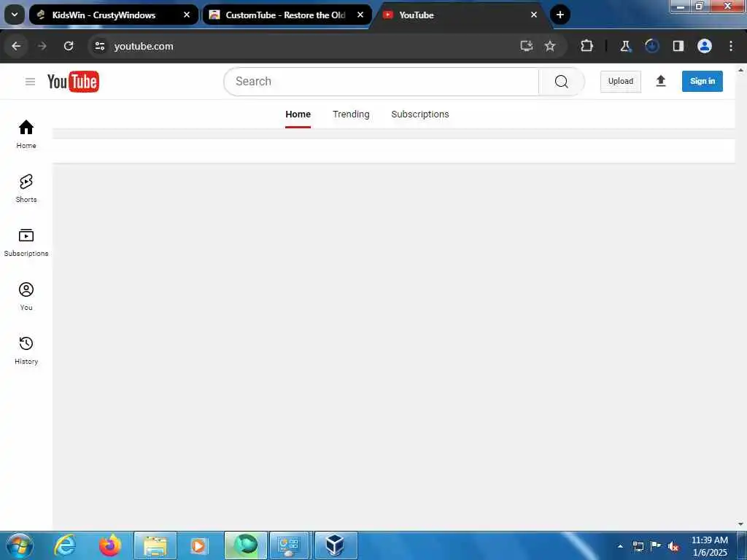747x560 pixels.
Task: Open Home in the left sidebar
Action: pos(26,134)
